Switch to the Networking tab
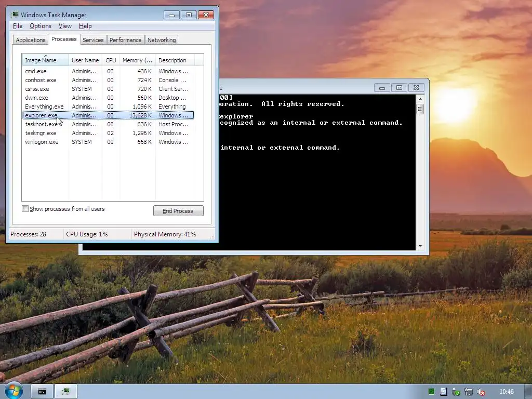 point(162,40)
